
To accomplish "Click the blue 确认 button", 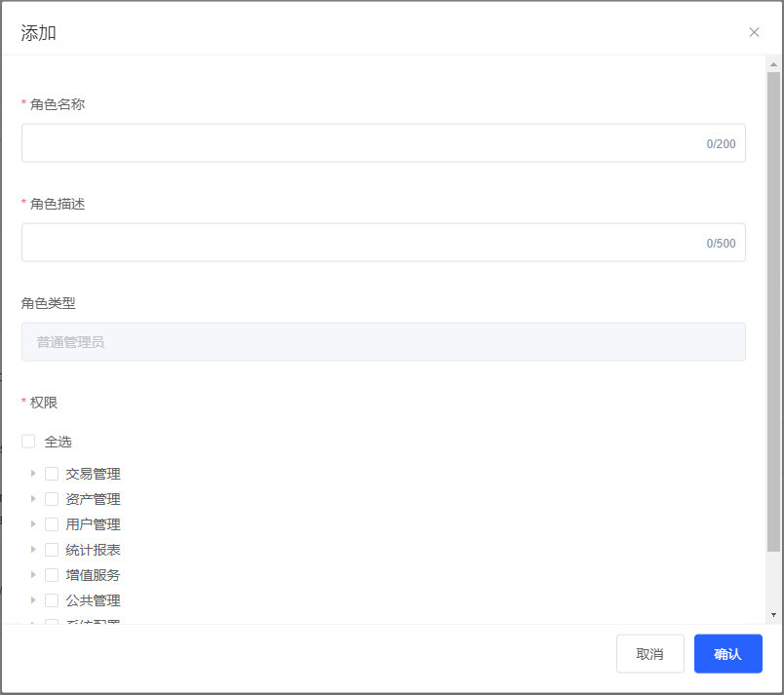I will (x=727, y=654).
